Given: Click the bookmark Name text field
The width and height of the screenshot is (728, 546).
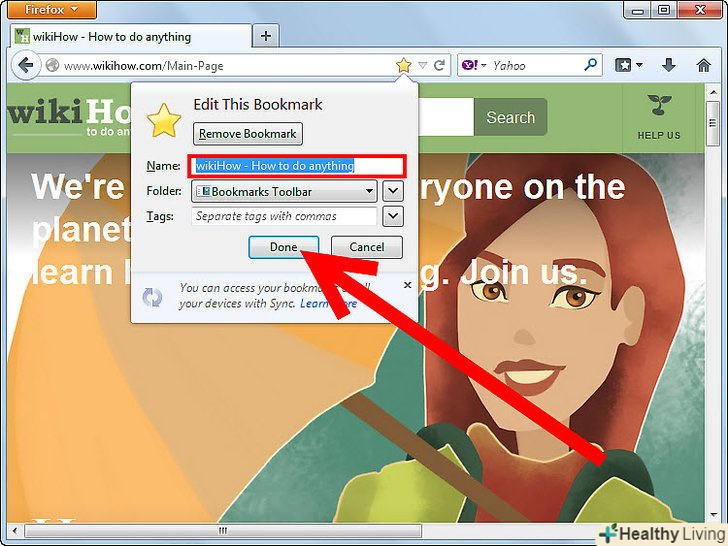Looking at the screenshot, I should [x=297, y=166].
